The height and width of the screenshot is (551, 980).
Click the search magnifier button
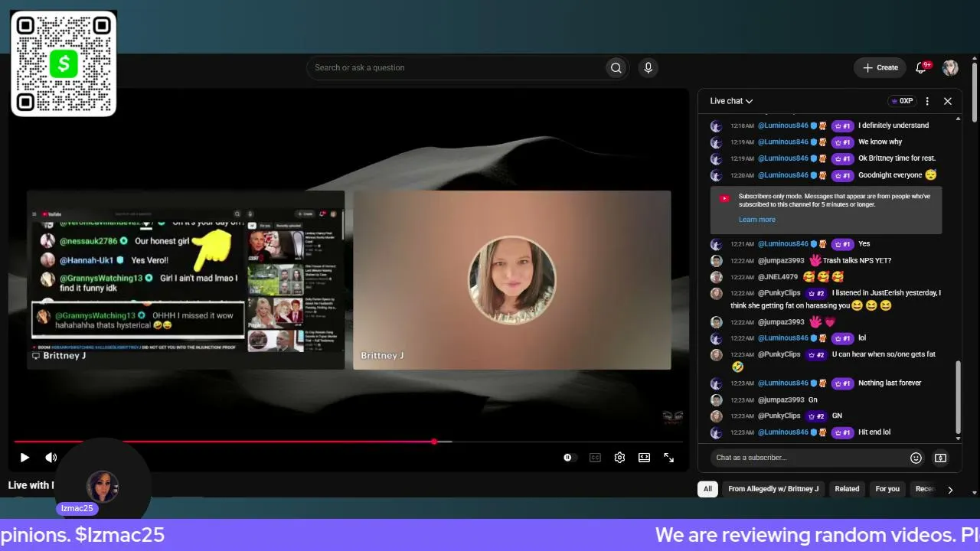616,68
